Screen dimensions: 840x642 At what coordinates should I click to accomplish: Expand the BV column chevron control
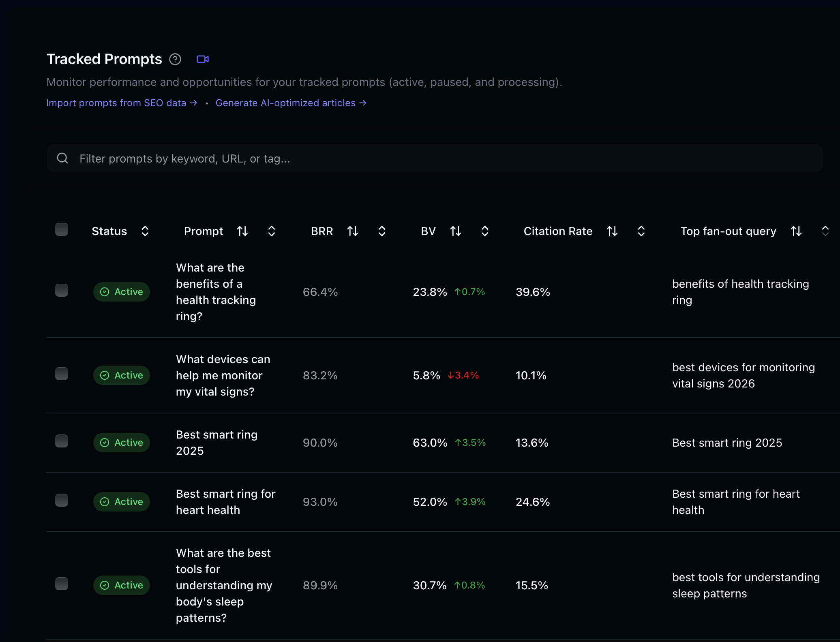point(485,231)
